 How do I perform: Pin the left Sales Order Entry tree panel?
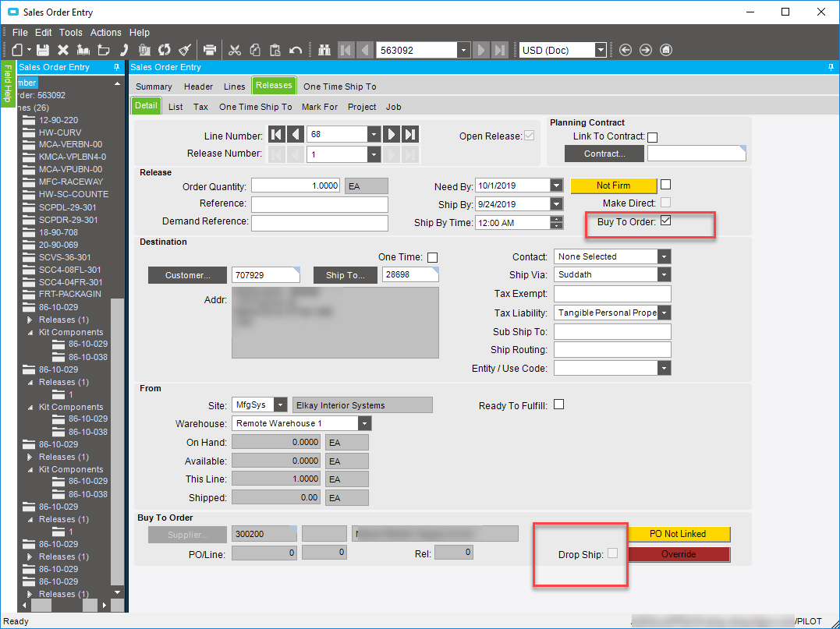pyautogui.click(x=116, y=67)
